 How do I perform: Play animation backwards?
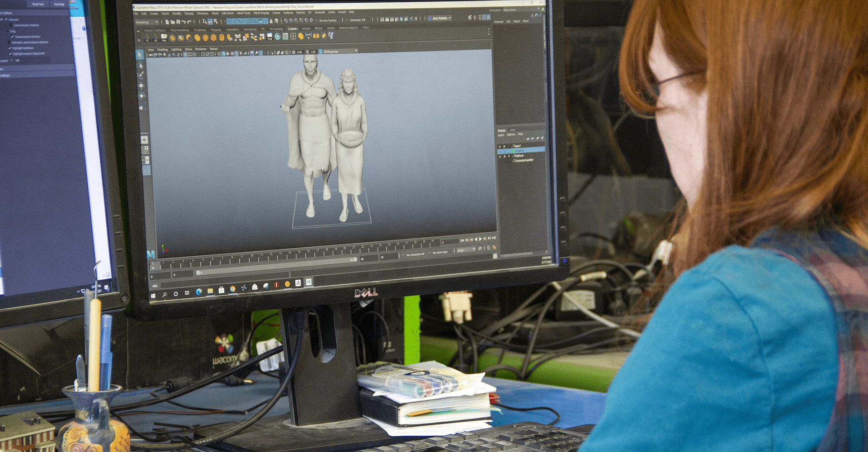(476, 240)
